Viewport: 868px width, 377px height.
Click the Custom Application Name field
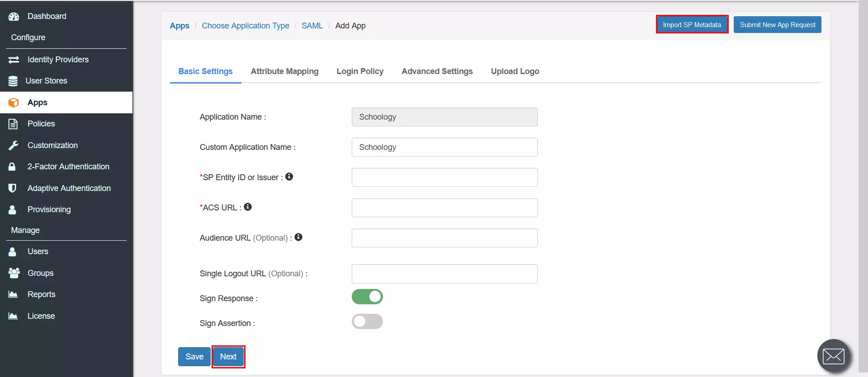[445, 147]
